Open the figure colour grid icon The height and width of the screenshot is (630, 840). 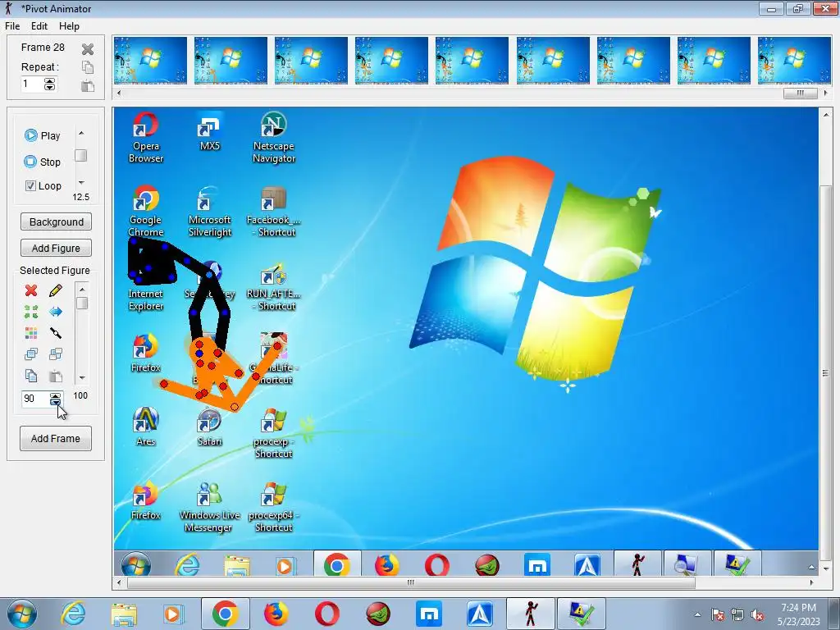31,333
